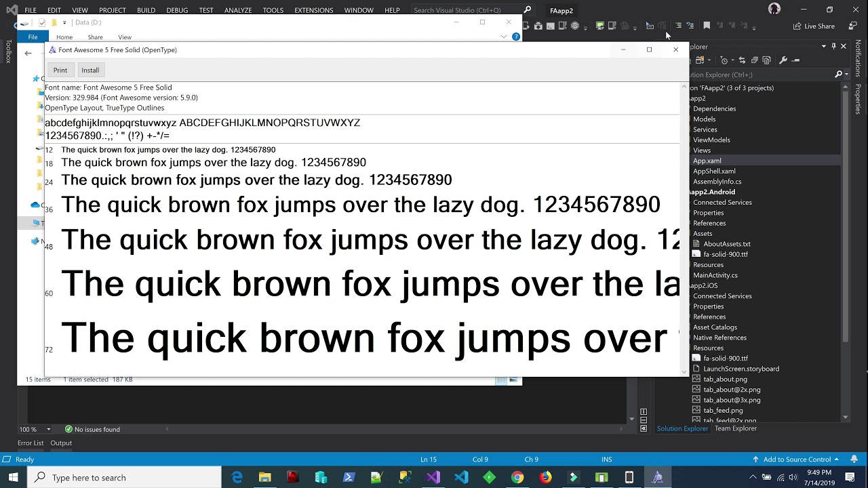
Task: Open File Explorer from the taskbar
Action: [x=264, y=477]
